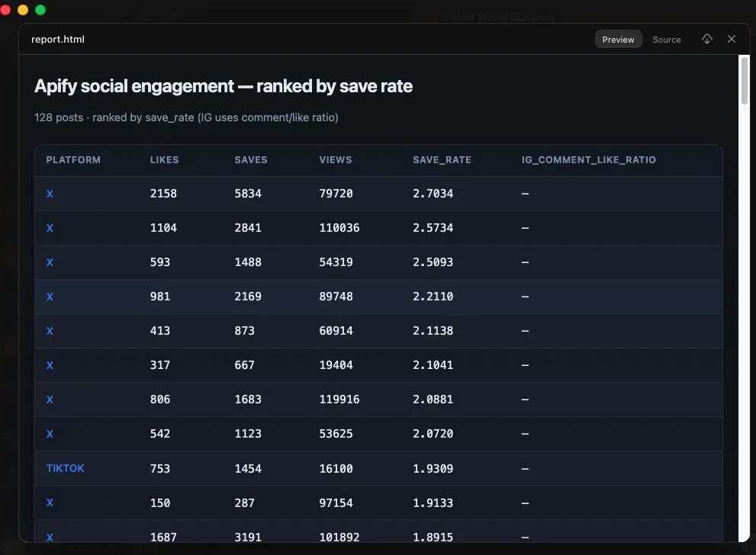Click the PLATFORM column header

coord(73,160)
